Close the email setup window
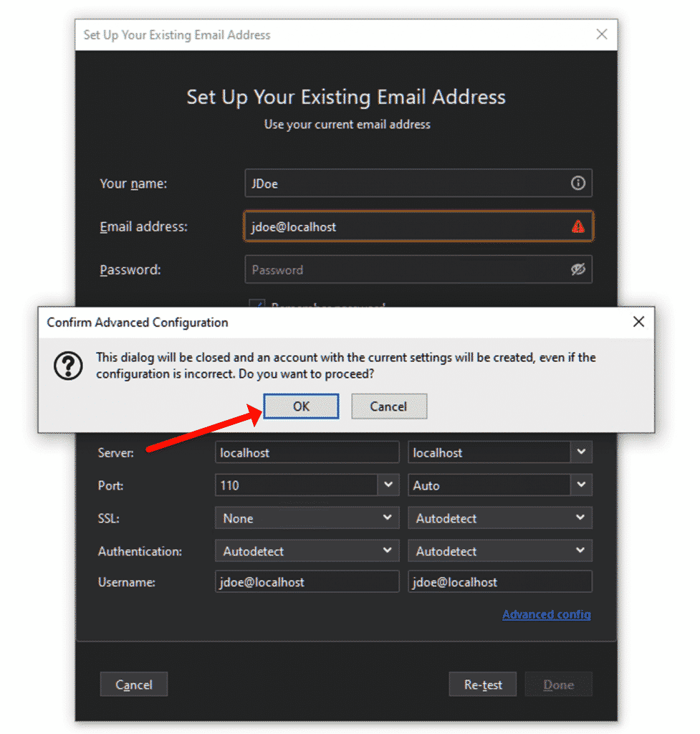The height and width of the screenshot is (734, 700). (602, 34)
